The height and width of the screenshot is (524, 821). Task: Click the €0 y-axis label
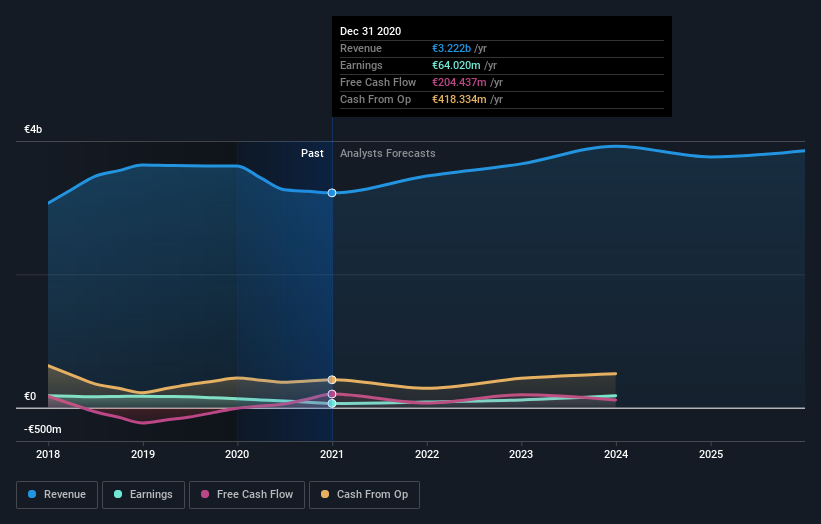point(30,396)
